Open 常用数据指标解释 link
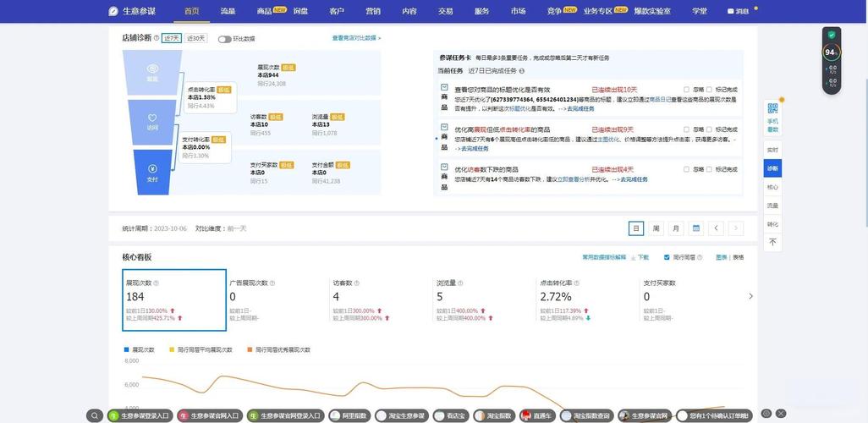Image resolution: width=868 pixels, height=423 pixels. (x=604, y=257)
